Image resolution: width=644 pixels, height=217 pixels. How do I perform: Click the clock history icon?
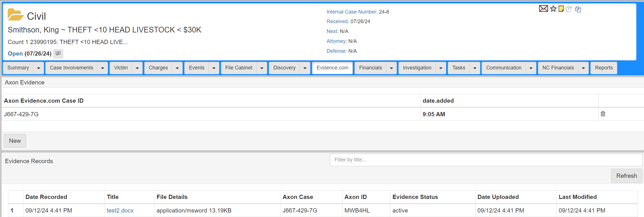(569, 9)
